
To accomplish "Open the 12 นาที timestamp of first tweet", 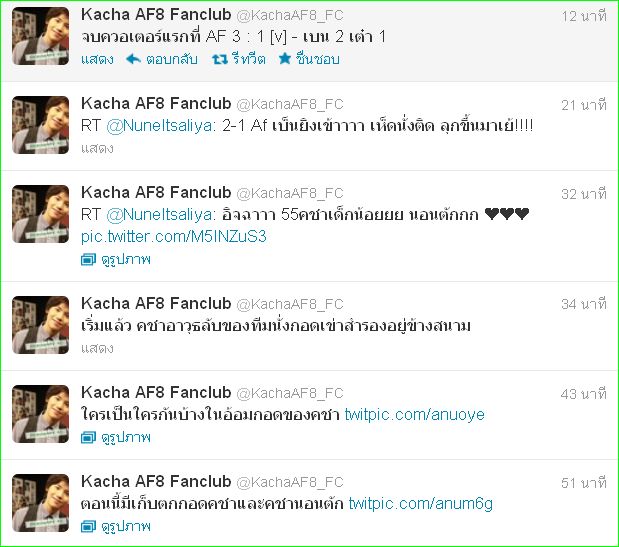I will 583,16.
